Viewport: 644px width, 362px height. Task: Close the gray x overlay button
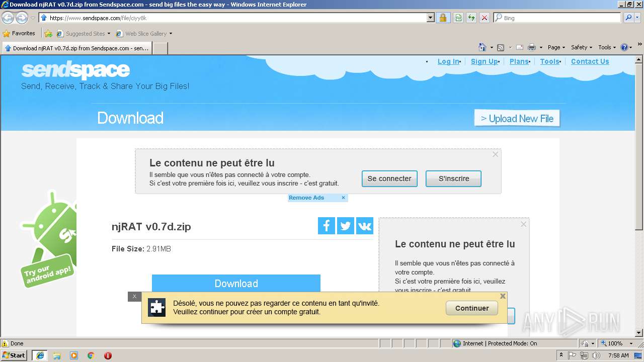coord(134,297)
